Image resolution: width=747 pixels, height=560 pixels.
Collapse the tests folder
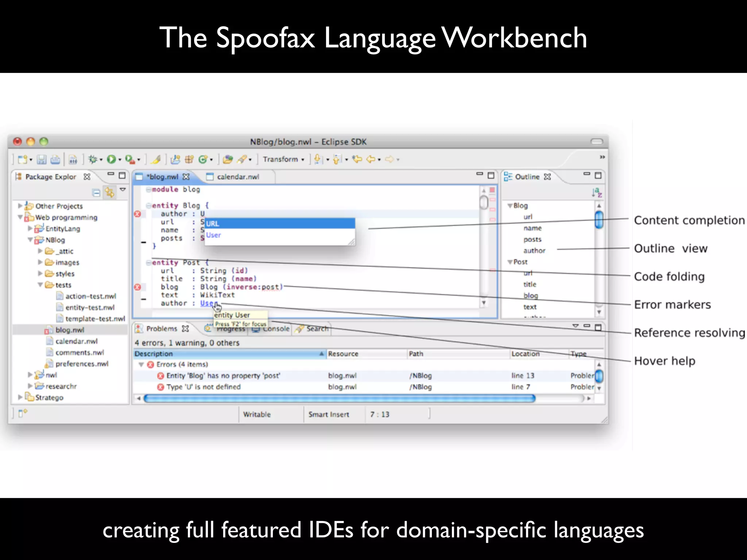point(40,285)
